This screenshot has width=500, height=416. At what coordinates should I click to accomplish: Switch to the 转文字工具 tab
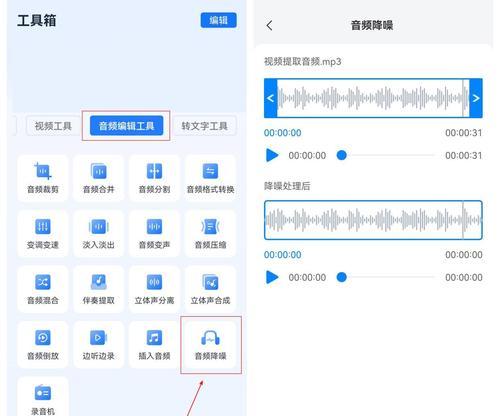pos(204,126)
